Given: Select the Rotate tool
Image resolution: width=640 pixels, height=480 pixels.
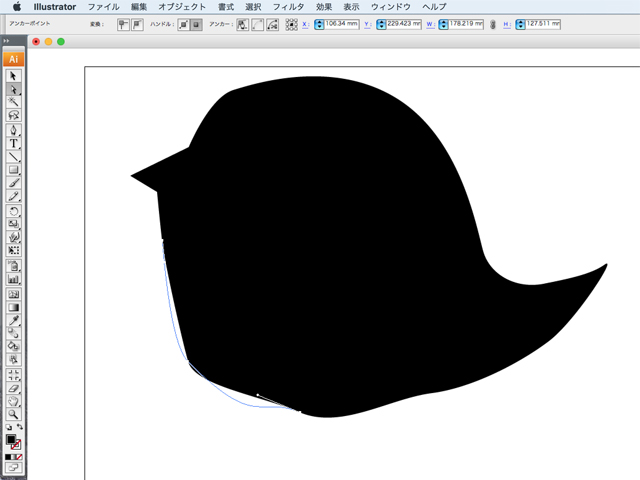Looking at the screenshot, I should (13, 211).
